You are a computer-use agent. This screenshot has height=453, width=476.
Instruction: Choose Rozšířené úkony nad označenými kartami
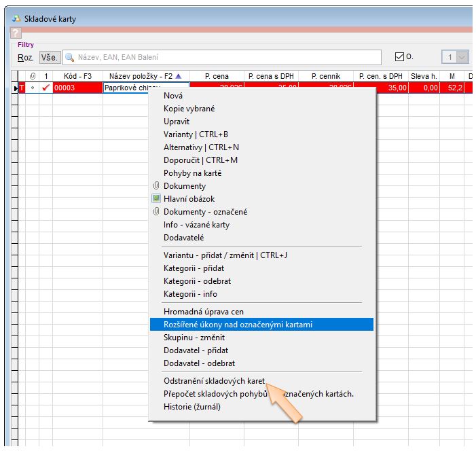[x=238, y=325]
